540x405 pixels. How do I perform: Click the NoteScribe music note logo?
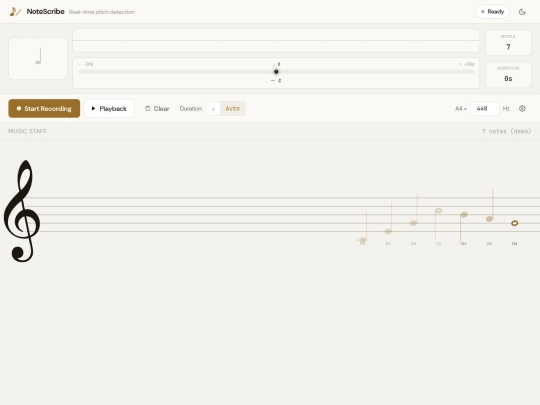15,12
